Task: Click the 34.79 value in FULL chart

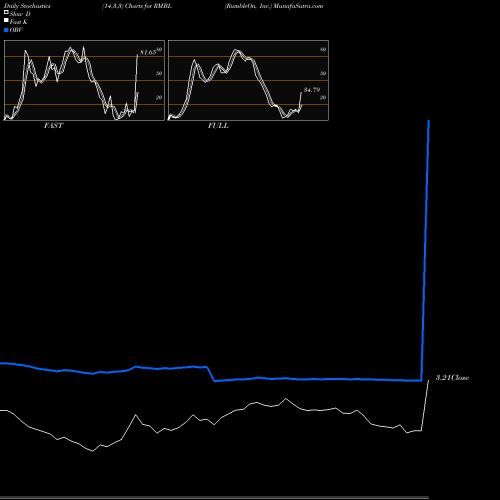Action: click(312, 90)
